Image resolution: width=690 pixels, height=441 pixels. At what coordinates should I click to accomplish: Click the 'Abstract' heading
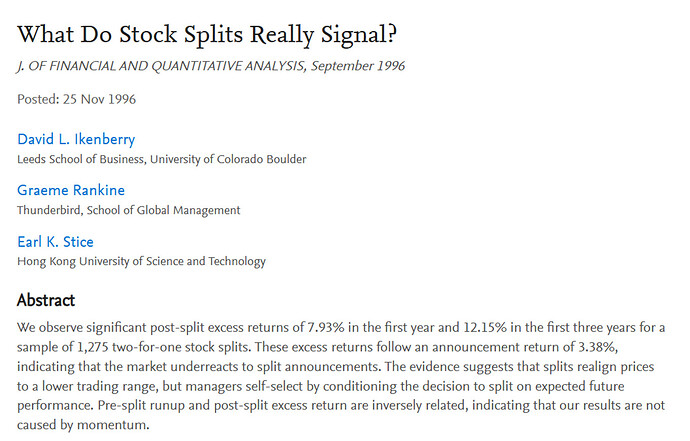46,300
